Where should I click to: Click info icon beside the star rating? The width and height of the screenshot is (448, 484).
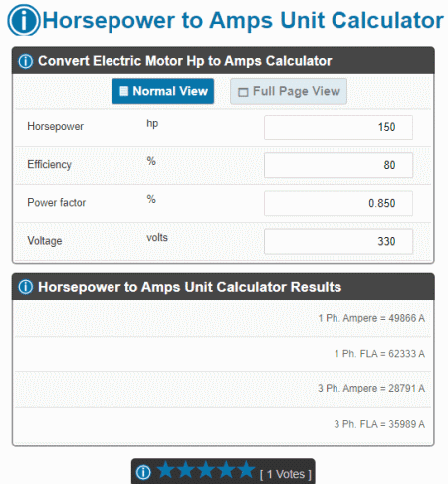pyautogui.click(x=143, y=472)
